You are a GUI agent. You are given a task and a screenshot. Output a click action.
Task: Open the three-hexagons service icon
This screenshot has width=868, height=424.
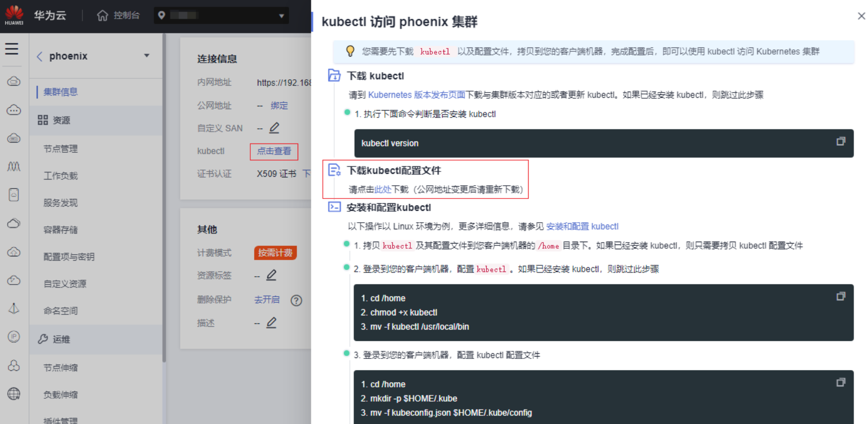pos(14,365)
